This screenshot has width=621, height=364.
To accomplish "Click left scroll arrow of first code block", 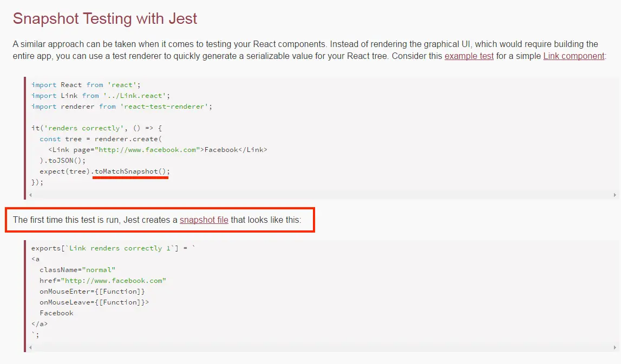I will (30, 195).
